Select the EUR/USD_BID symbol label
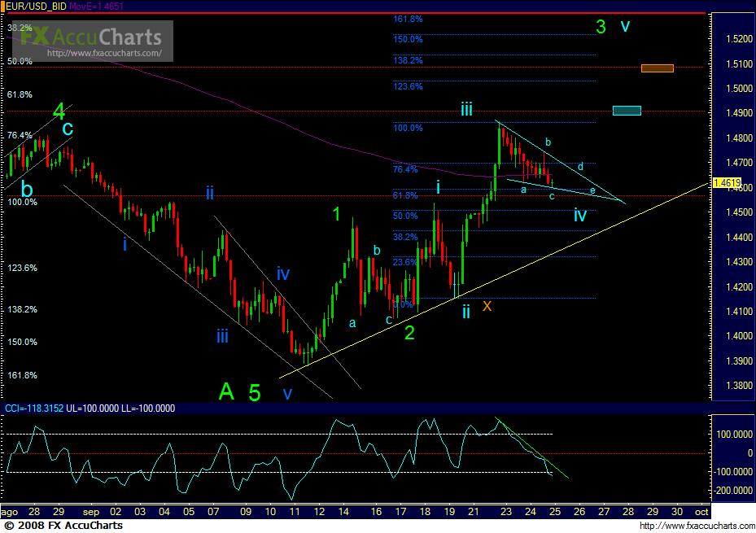The image size is (756, 533). (37, 6)
